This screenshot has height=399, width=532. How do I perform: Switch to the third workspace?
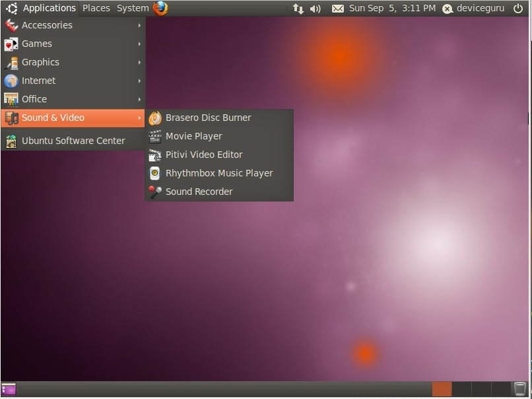[x=481, y=389]
